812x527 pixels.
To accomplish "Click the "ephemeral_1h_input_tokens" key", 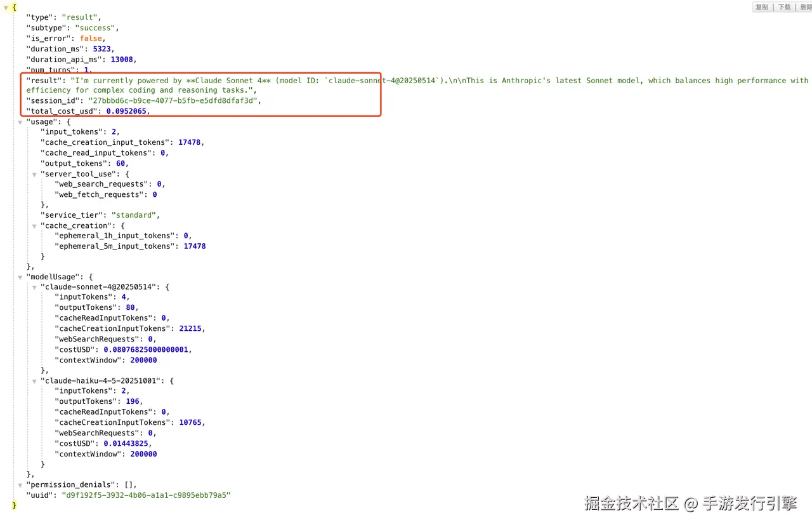I will coord(114,236).
